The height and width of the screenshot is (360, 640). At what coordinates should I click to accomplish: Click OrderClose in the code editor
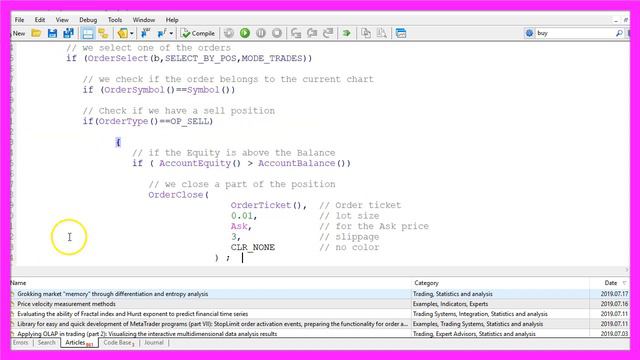(x=176, y=195)
